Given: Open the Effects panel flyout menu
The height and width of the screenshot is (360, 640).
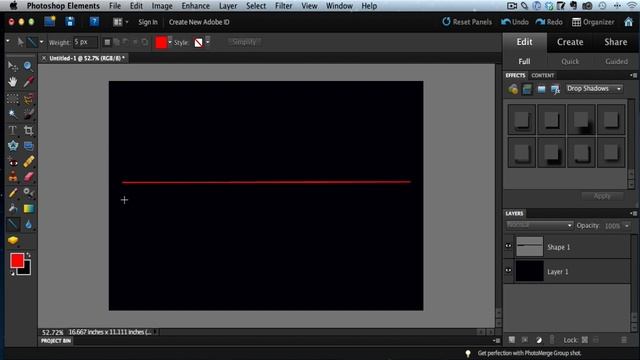Looking at the screenshot, I should [x=633, y=76].
